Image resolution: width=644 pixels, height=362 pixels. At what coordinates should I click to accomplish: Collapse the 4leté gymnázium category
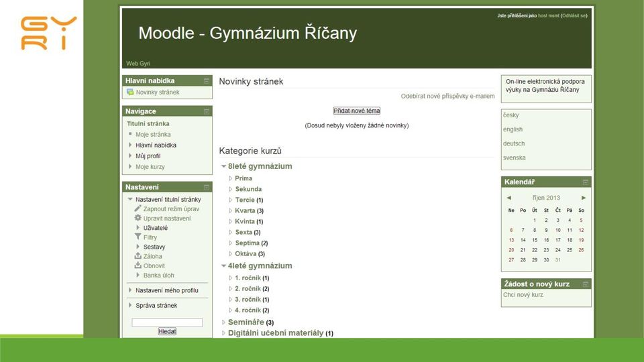(x=224, y=266)
